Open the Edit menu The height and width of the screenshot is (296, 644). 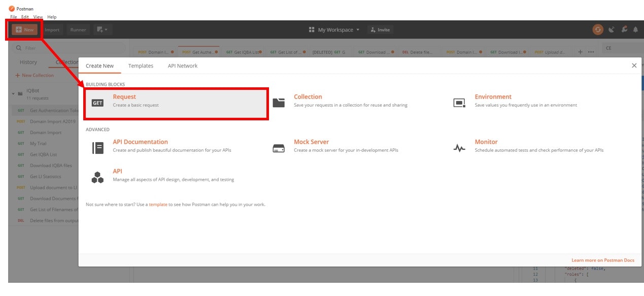[x=25, y=17]
